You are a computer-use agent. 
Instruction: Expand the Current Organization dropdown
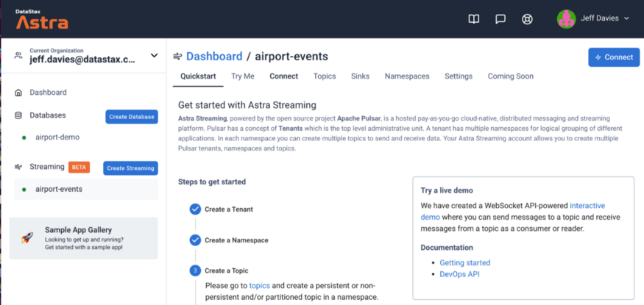154,56
